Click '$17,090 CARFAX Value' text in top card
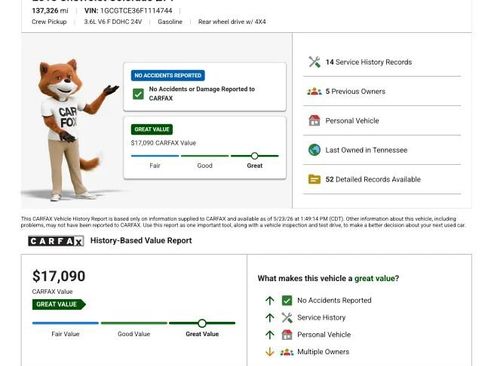 (163, 143)
